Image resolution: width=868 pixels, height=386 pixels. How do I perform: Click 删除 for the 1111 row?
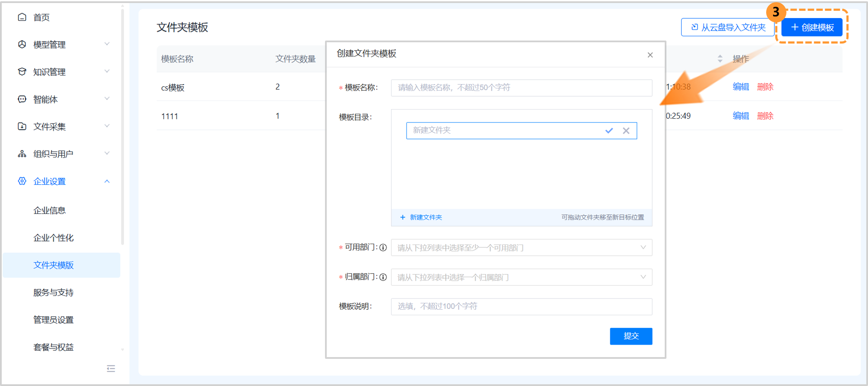pyautogui.click(x=765, y=116)
